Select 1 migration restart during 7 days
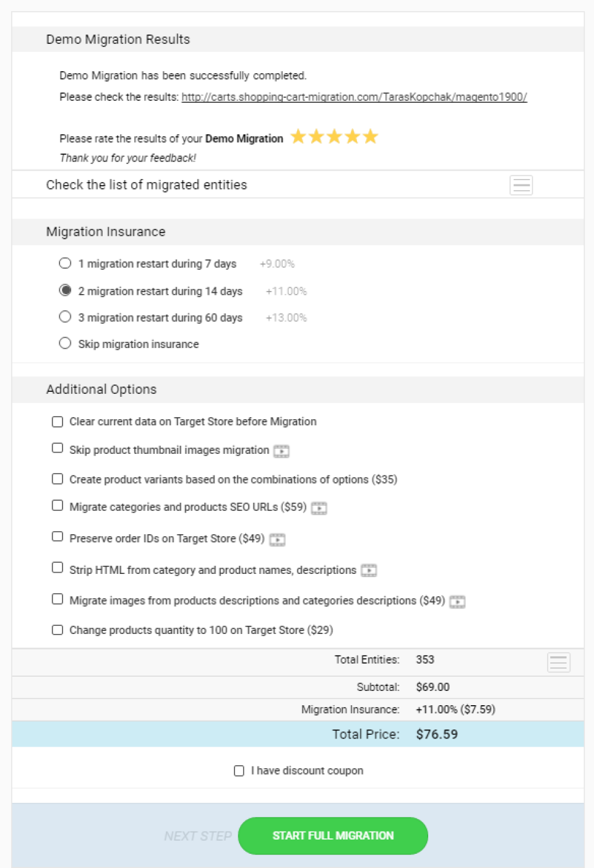The width and height of the screenshot is (594, 868). tap(65, 263)
